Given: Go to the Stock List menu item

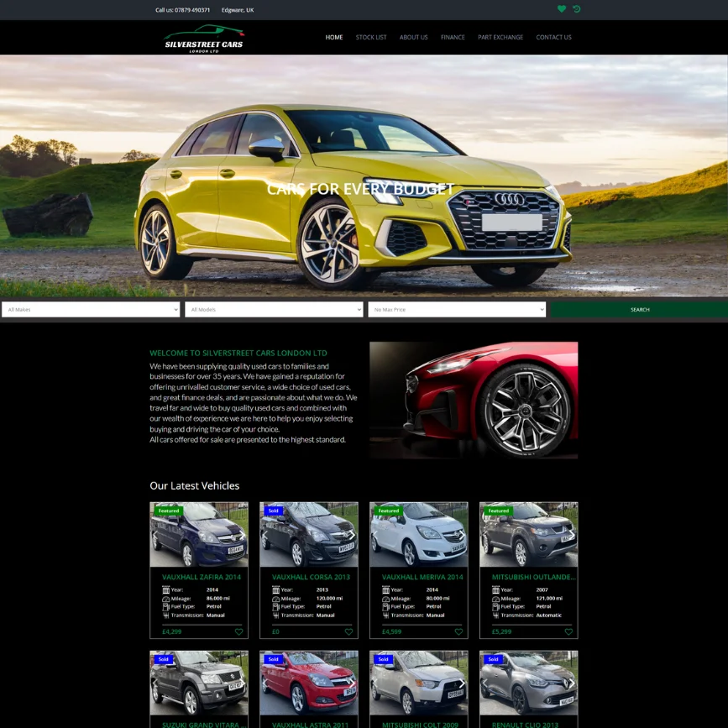Looking at the screenshot, I should click(x=371, y=37).
